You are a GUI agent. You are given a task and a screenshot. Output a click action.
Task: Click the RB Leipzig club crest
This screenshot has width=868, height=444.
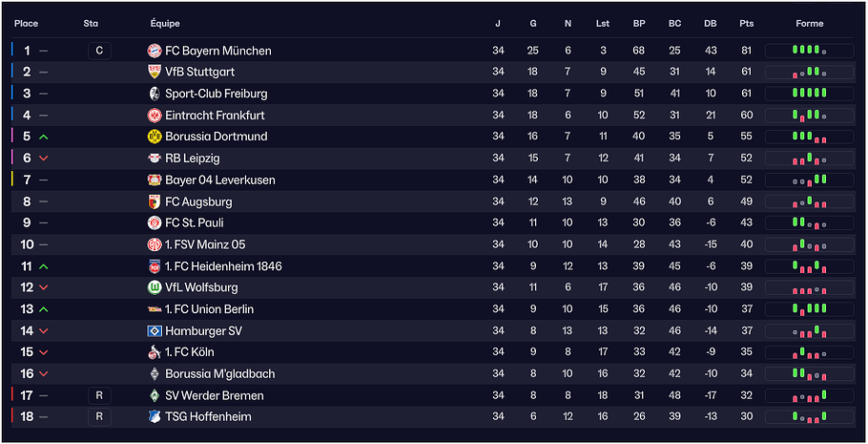click(x=155, y=159)
